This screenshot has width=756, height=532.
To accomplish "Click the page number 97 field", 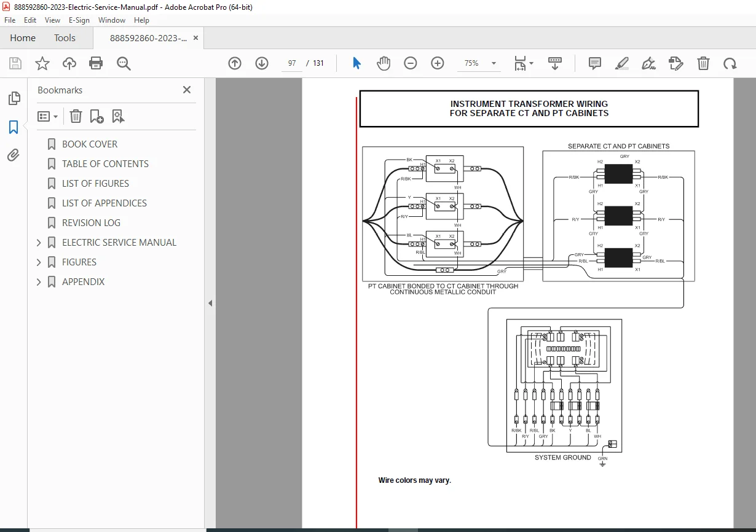I will click(x=292, y=63).
